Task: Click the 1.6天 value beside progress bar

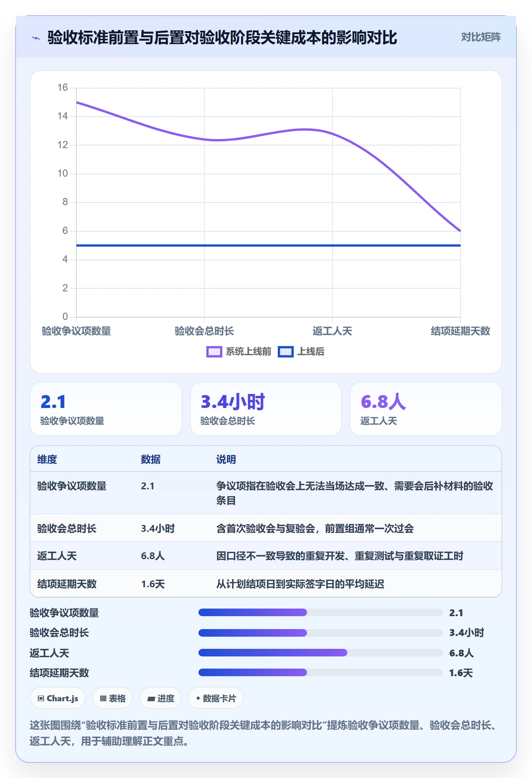Action: tap(461, 673)
